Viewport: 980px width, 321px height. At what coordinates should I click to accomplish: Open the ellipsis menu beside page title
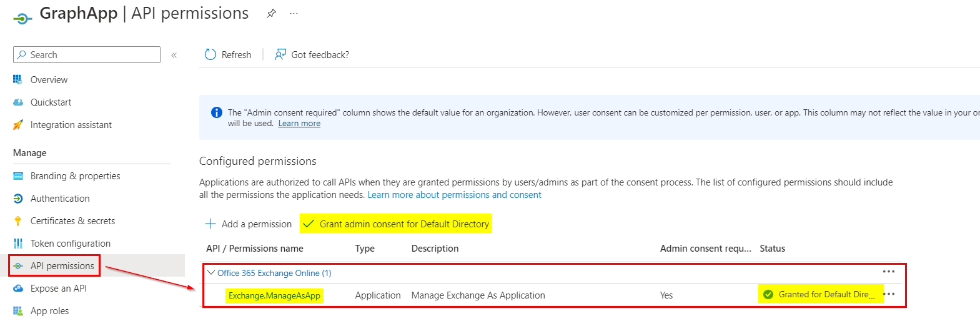[294, 14]
